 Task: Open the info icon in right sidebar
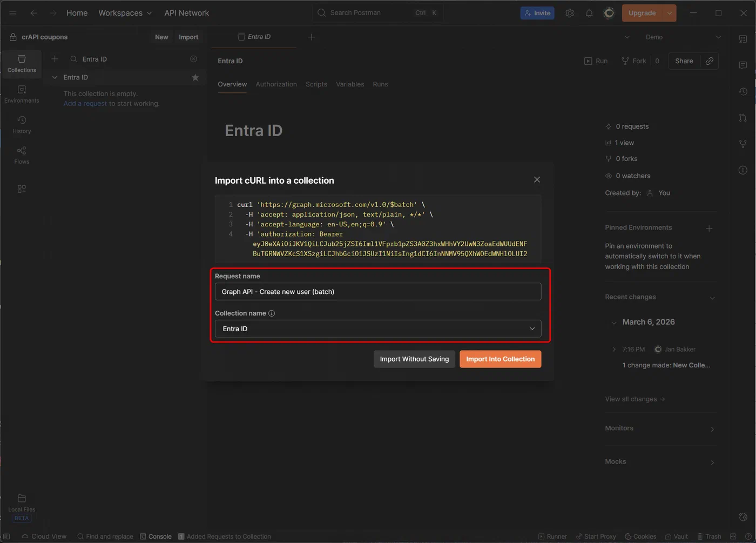[x=743, y=170]
